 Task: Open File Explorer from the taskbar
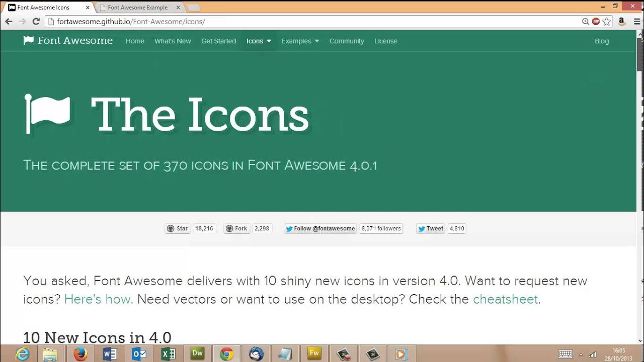50,354
